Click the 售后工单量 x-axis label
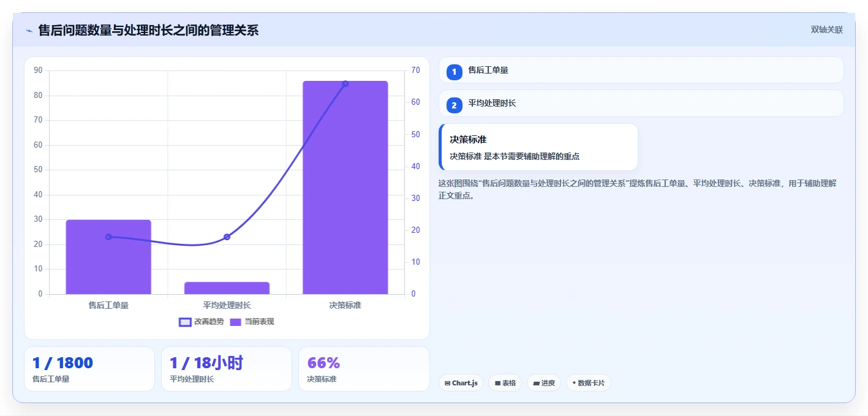 (108, 304)
